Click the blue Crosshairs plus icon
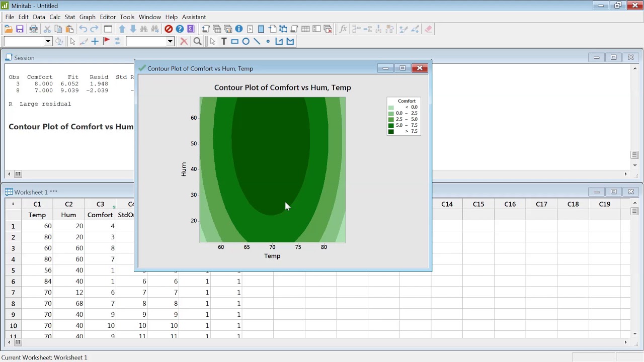This screenshot has width=644, height=362. (95, 42)
